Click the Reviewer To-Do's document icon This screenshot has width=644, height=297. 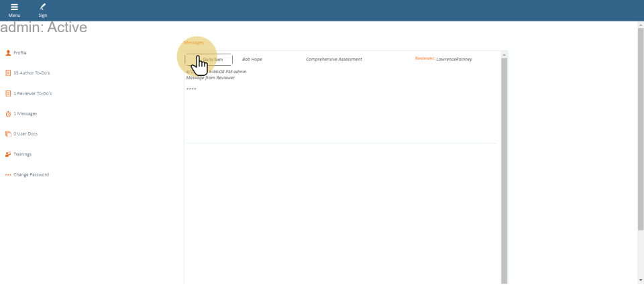tap(8, 93)
